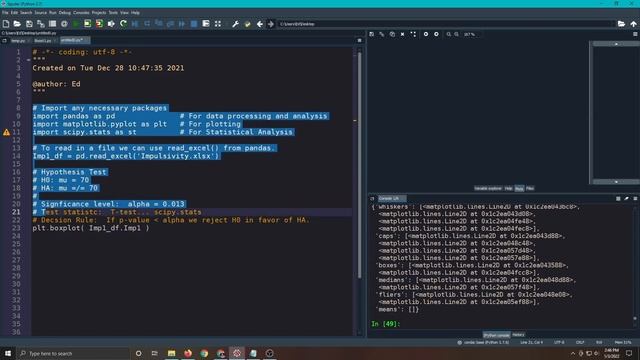Viewport: 640px width, 360px height.
Task: Click the Save file icon
Action: click(x=29, y=24)
